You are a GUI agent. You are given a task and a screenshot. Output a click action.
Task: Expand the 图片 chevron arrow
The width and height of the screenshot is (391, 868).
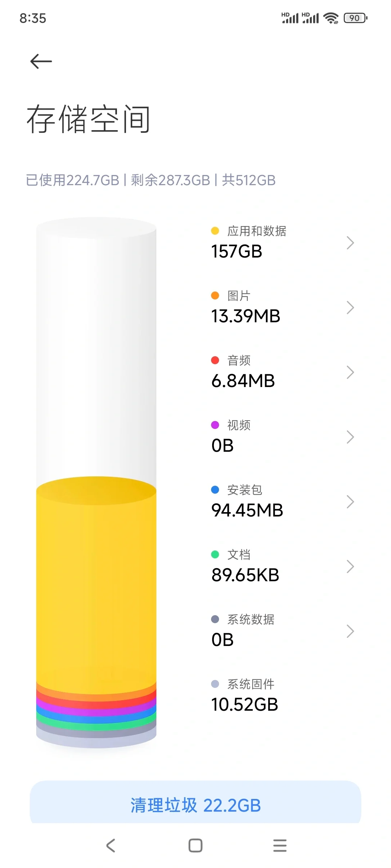[x=350, y=308]
